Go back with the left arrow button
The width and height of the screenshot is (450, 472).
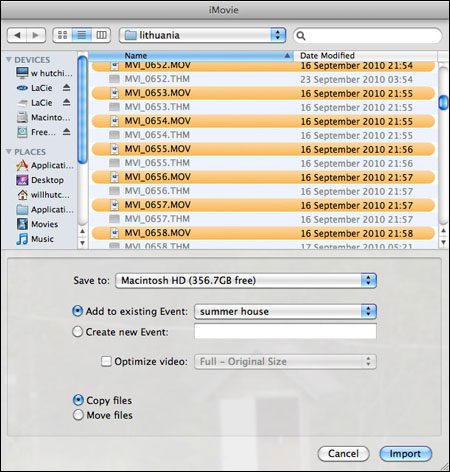17,35
